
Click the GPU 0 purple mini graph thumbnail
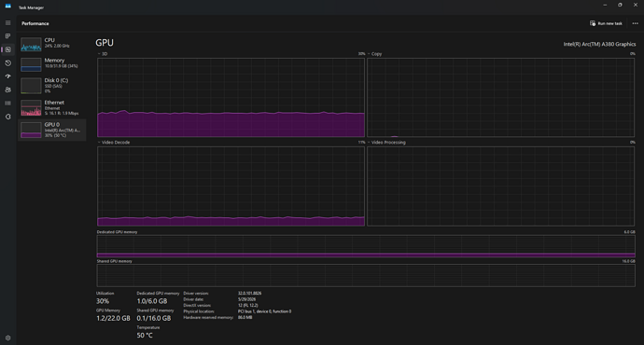pyautogui.click(x=31, y=130)
